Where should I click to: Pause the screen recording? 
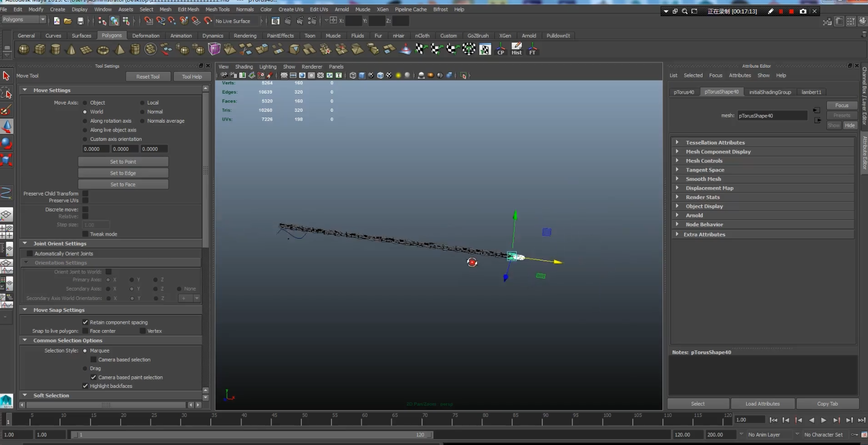(x=781, y=11)
